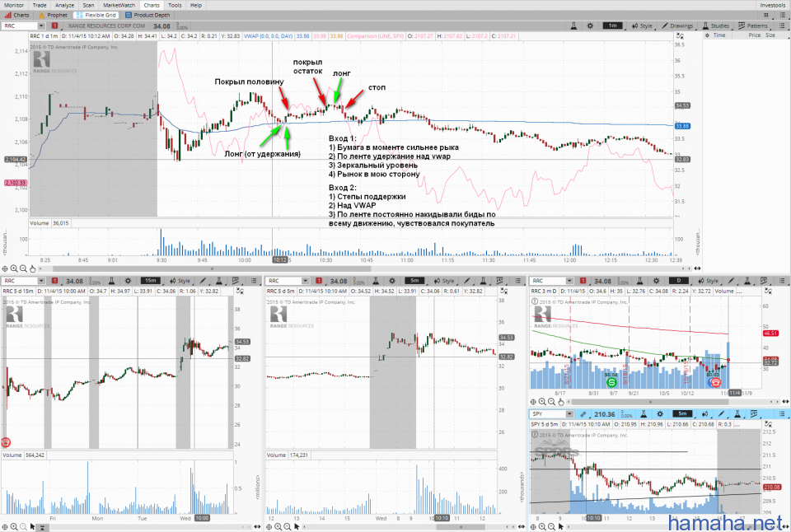Click the Time column header

point(719,35)
